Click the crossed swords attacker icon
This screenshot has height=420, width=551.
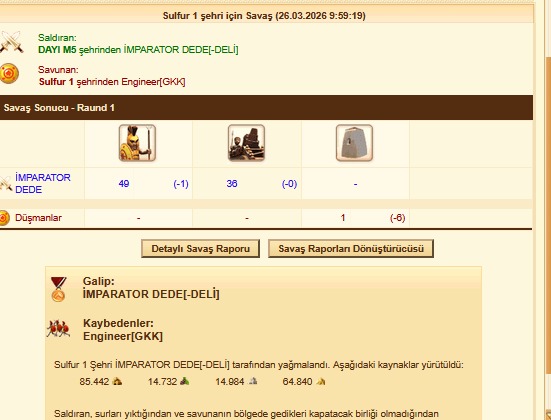point(12,42)
